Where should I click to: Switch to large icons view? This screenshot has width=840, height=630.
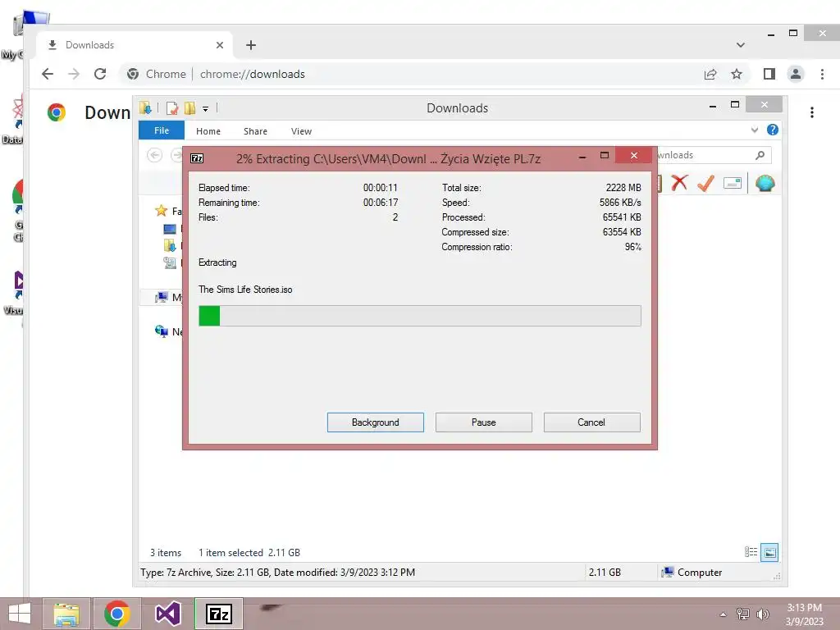pyautogui.click(x=769, y=552)
